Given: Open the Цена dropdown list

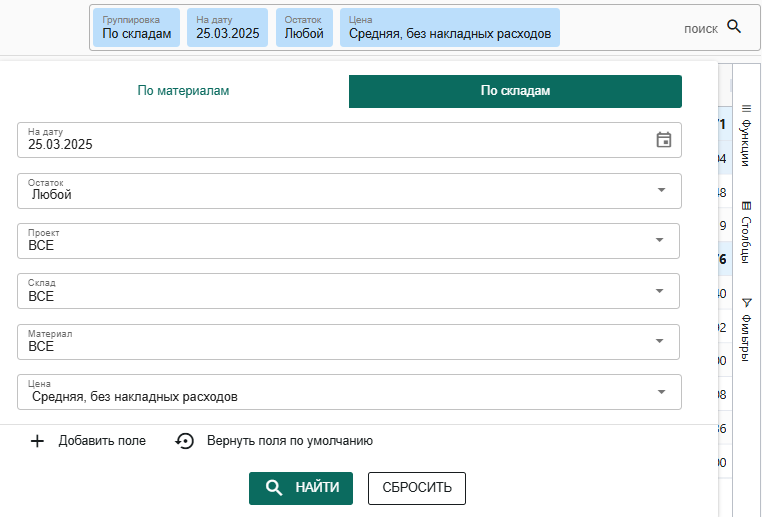Looking at the screenshot, I should click(660, 391).
